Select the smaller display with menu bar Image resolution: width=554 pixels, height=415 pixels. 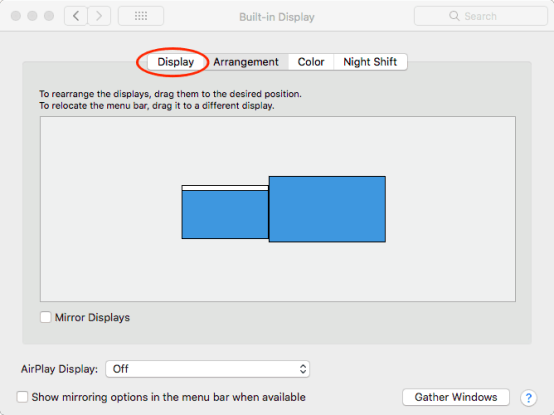click(x=225, y=212)
